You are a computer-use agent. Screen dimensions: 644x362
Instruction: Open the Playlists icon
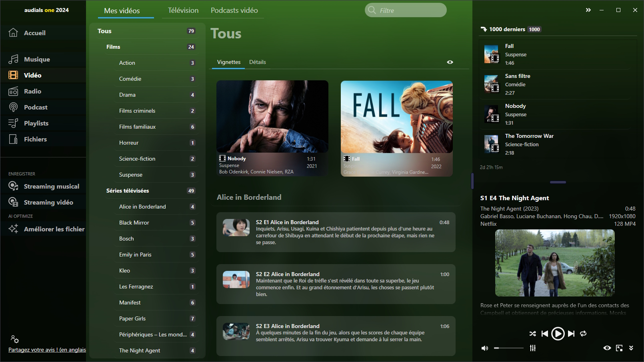pos(13,123)
